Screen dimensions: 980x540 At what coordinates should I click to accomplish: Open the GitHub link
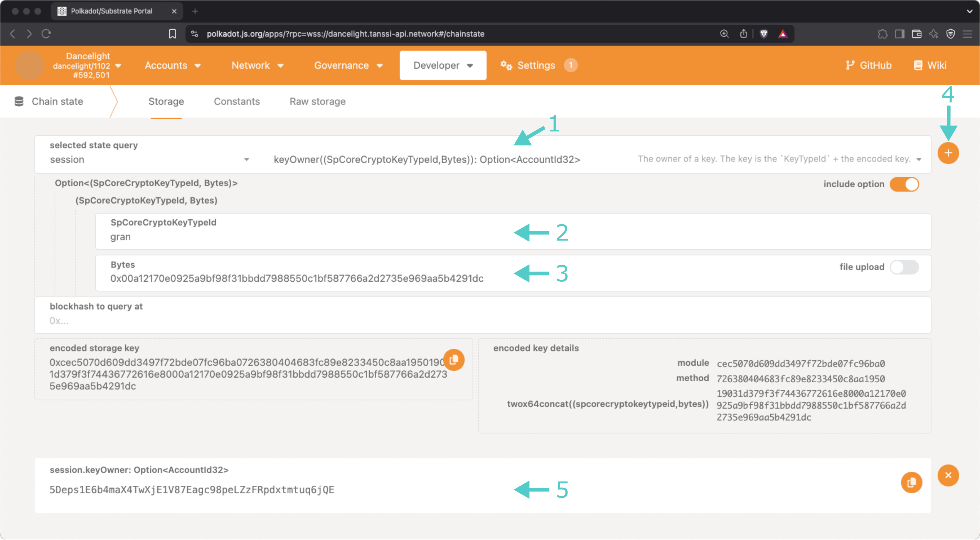pyautogui.click(x=869, y=65)
